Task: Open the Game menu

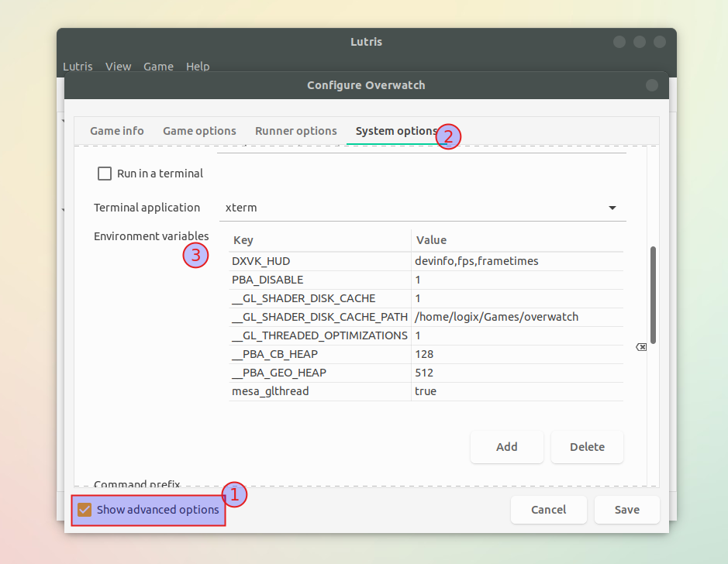Action: pyautogui.click(x=158, y=67)
